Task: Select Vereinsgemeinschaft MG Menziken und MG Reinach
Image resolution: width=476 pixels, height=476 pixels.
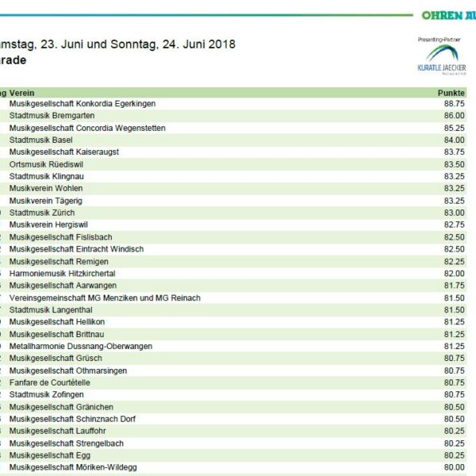Action: tap(105, 297)
